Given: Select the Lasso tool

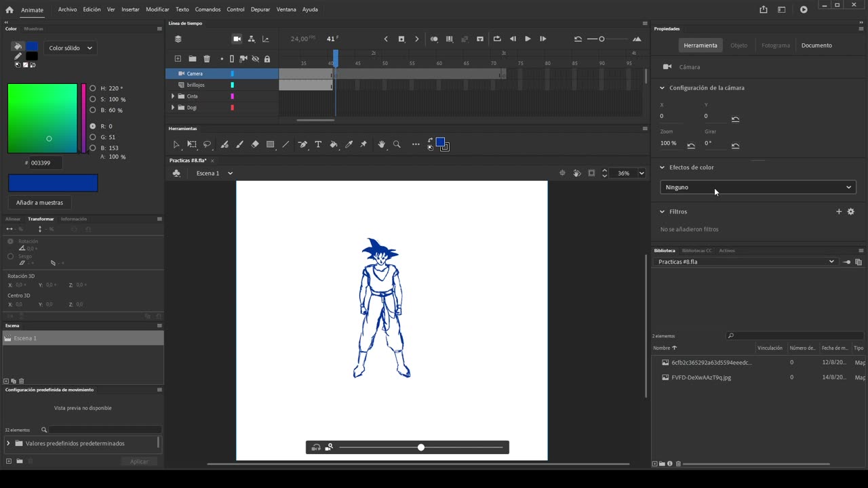Looking at the screenshot, I should (x=208, y=144).
